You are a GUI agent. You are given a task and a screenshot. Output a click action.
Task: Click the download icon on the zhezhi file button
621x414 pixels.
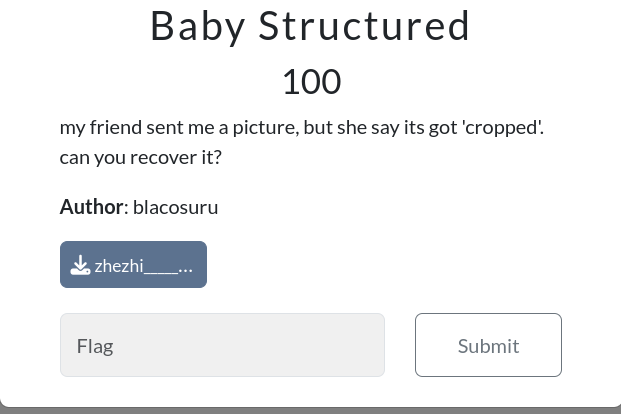pyautogui.click(x=80, y=265)
